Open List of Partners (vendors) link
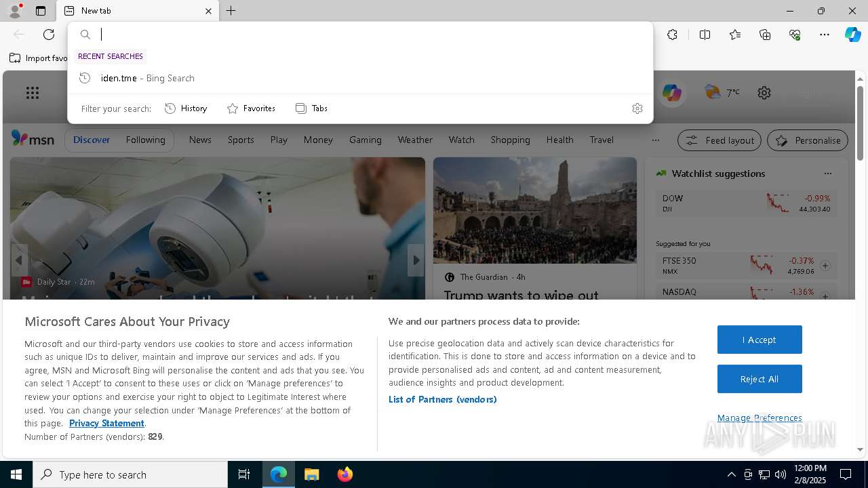This screenshot has height=488, width=868. tap(443, 399)
